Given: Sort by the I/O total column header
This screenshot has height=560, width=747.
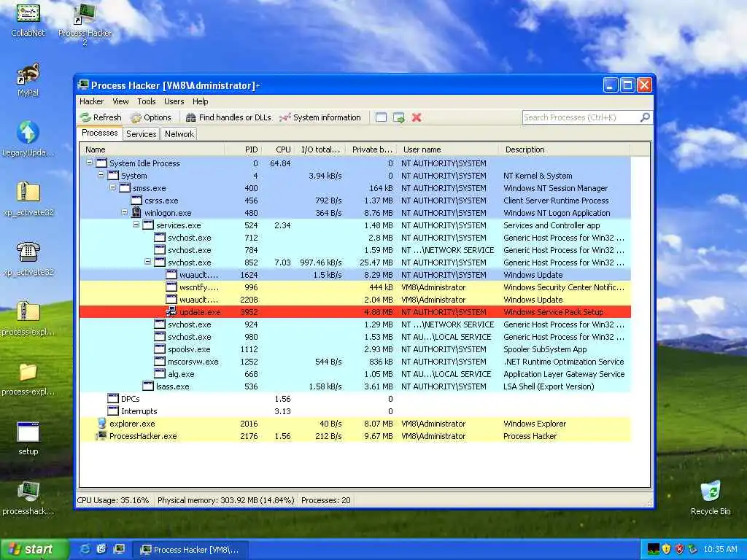Looking at the screenshot, I should pos(321,149).
